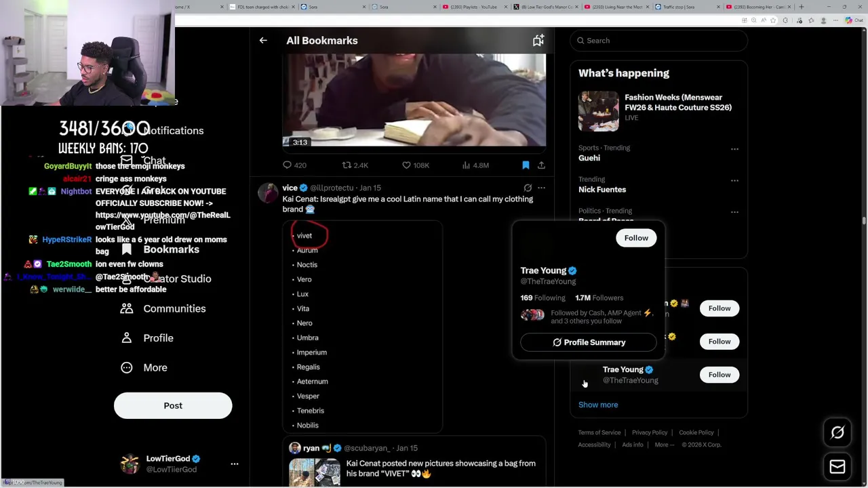Open Cookie Policy footer link
This screenshot has height=488, width=868.
pos(696,432)
